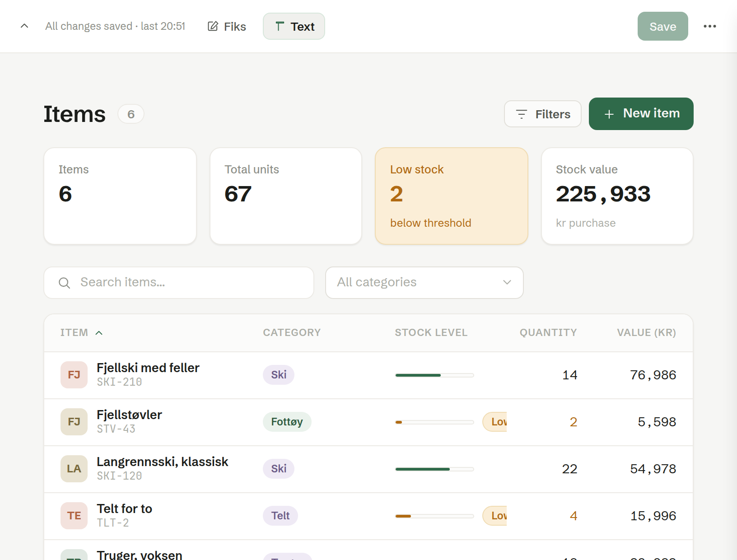Select the Text tool button
This screenshot has height=560, width=737.
pos(294,27)
